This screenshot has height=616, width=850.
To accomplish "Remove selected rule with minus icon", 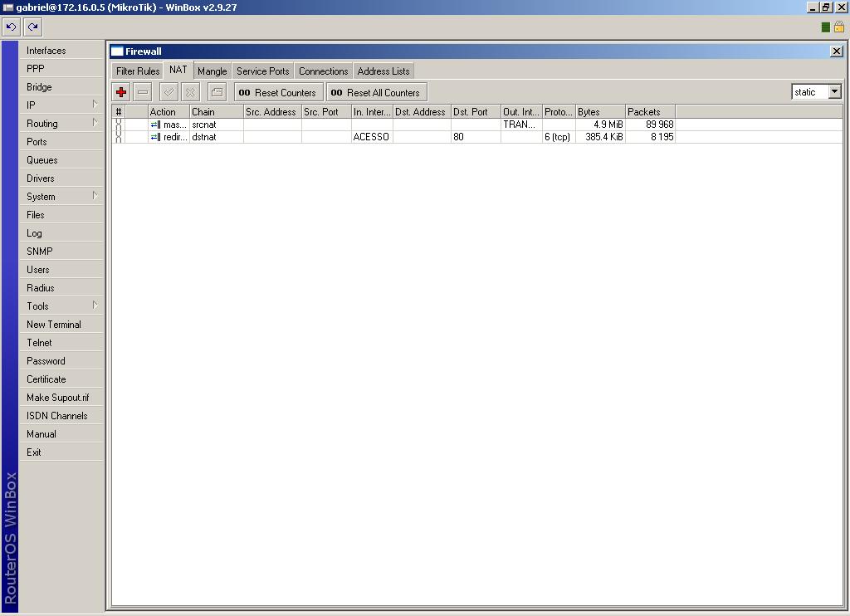I will 143,92.
